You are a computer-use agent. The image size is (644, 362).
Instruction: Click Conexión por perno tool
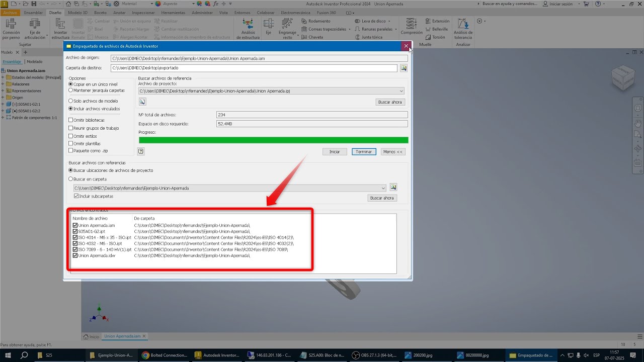tap(11, 28)
